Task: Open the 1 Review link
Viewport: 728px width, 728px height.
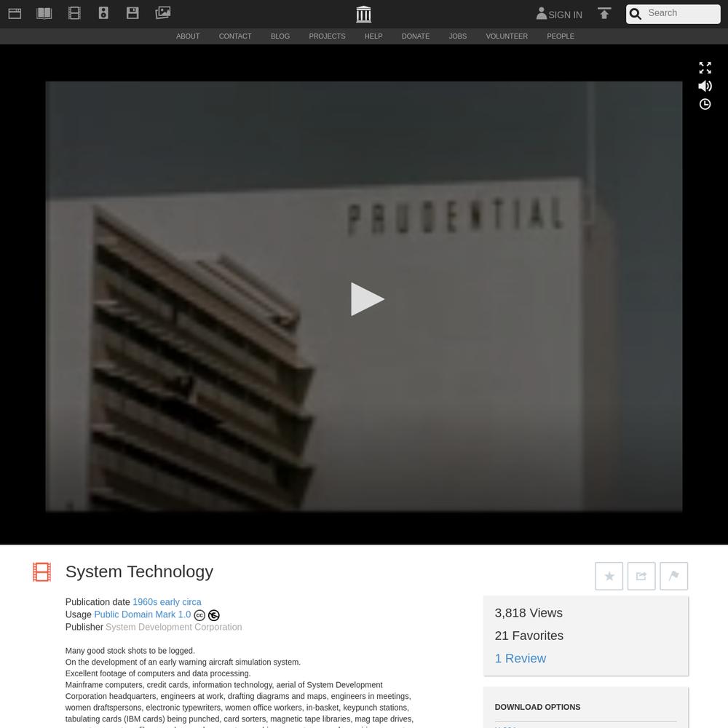Action: pos(520,658)
